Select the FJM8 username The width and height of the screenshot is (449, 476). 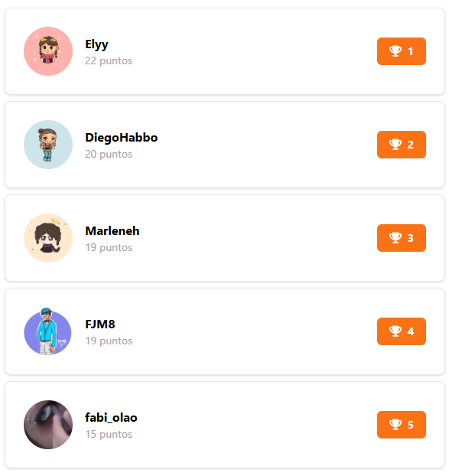point(100,324)
